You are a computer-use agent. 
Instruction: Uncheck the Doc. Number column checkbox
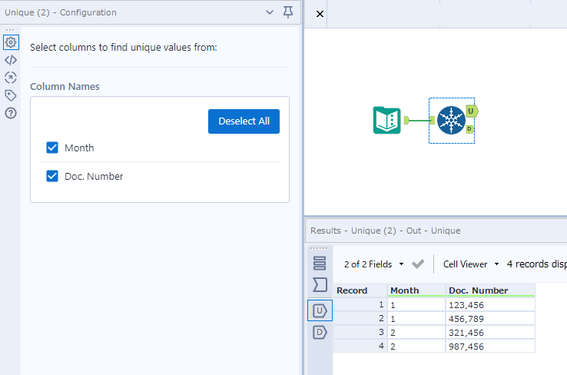point(52,176)
